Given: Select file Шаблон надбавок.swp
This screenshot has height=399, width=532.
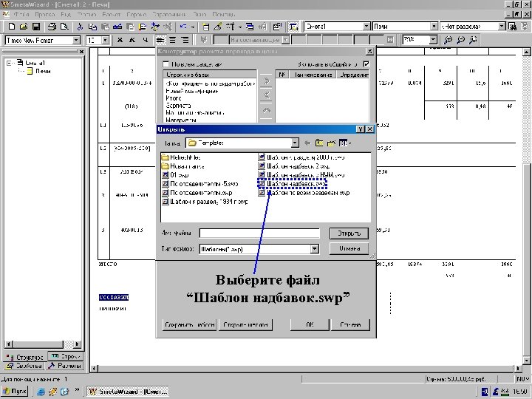Looking at the screenshot, I should [x=292, y=183].
